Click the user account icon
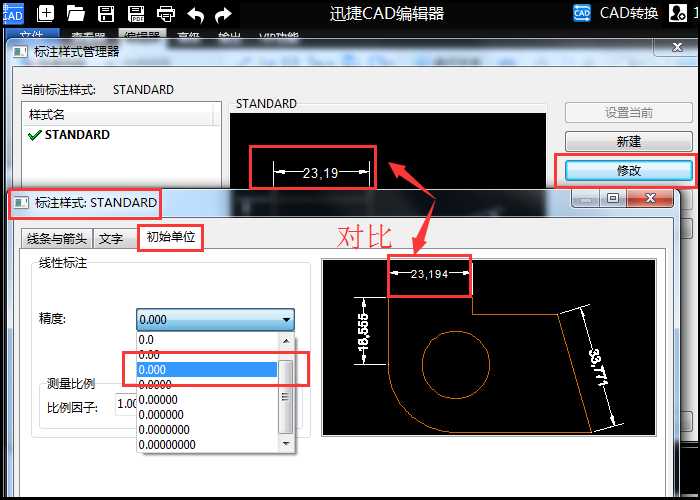The width and height of the screenshot is (700, 500). (678, 13)
